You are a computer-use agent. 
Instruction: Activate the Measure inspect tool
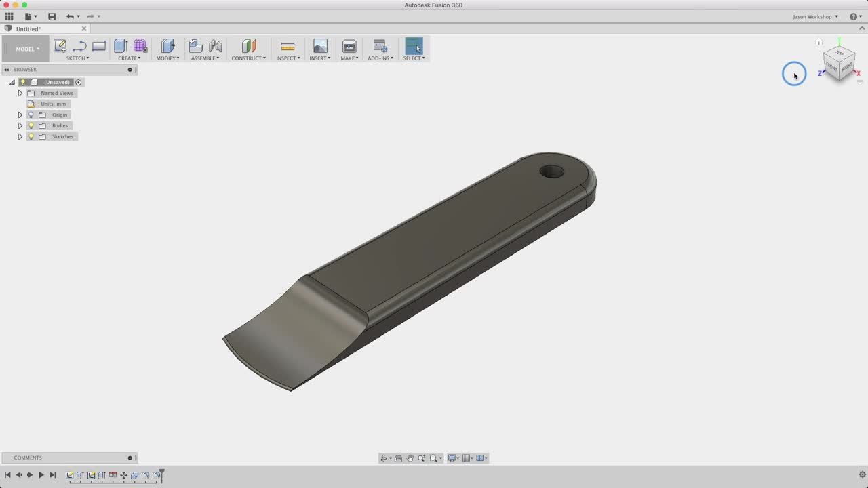(288, 46)
